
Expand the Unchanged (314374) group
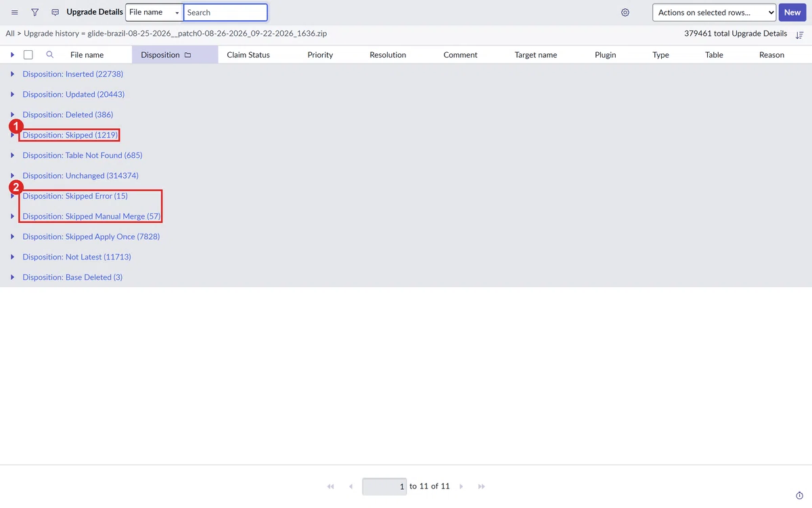coord(12,175)
